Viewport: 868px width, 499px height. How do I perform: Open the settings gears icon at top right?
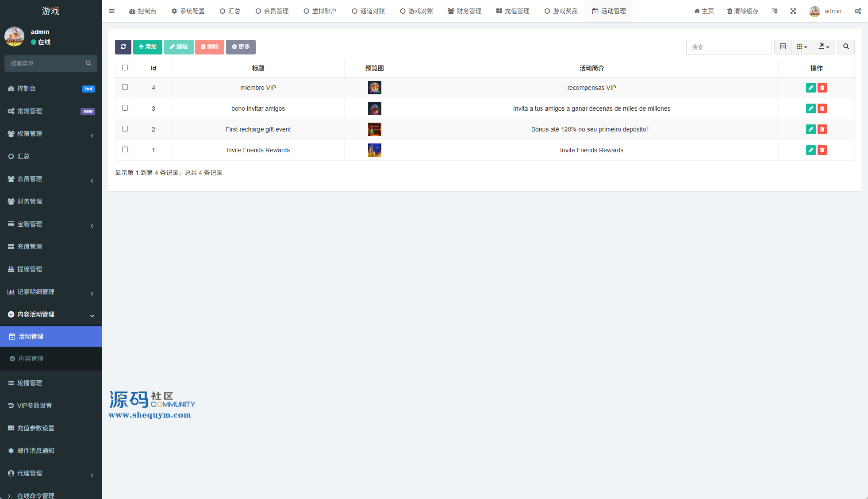pos(858,11)
